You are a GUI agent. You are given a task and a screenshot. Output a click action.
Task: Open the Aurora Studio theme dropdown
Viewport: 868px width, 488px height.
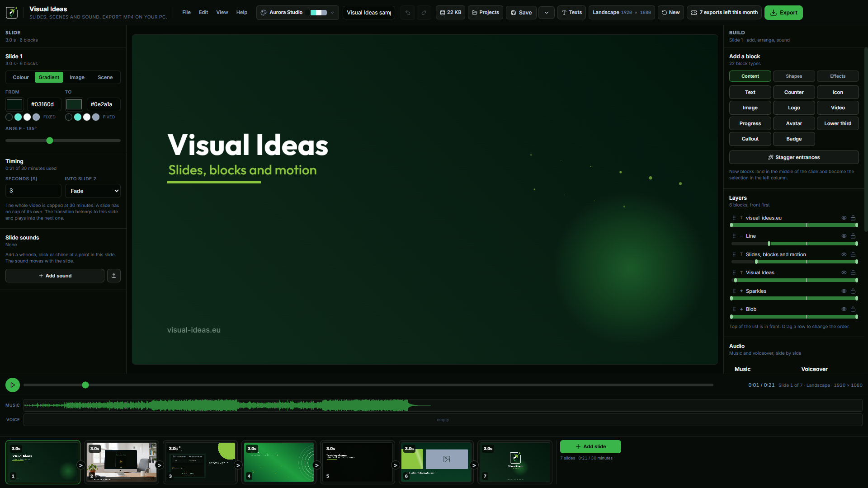point(297,13)
